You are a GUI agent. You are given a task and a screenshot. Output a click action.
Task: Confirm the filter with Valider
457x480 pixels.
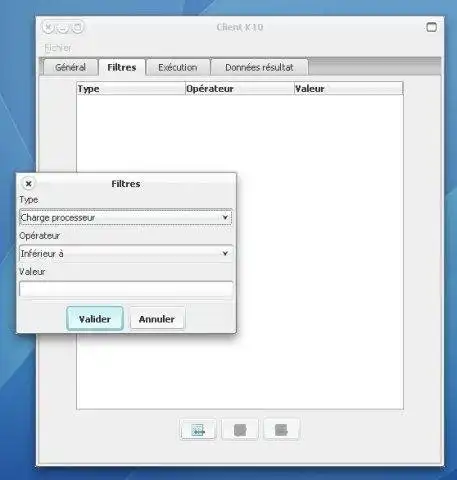95,319
